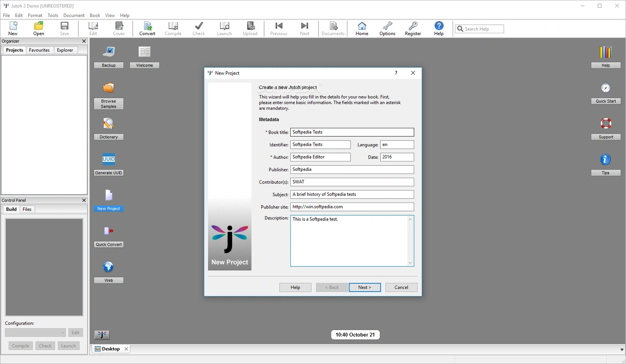This screenshot has height=364, width=626.
Task: Open the Backup desktop icon
Action: click(109, 52)
